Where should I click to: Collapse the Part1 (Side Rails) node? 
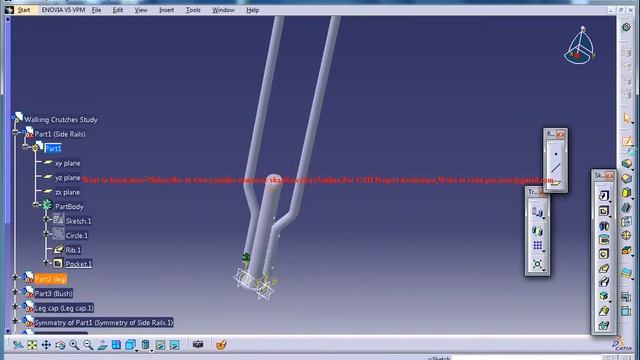coord(16,132)
